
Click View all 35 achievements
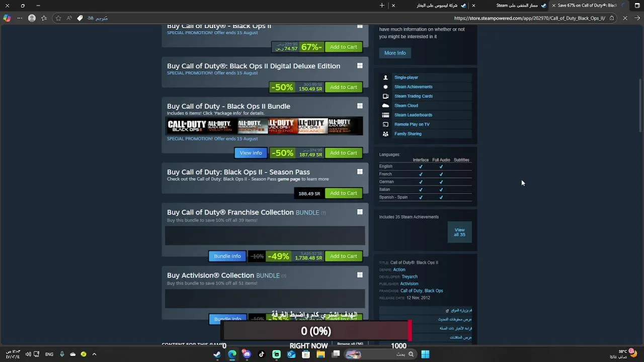459,232
